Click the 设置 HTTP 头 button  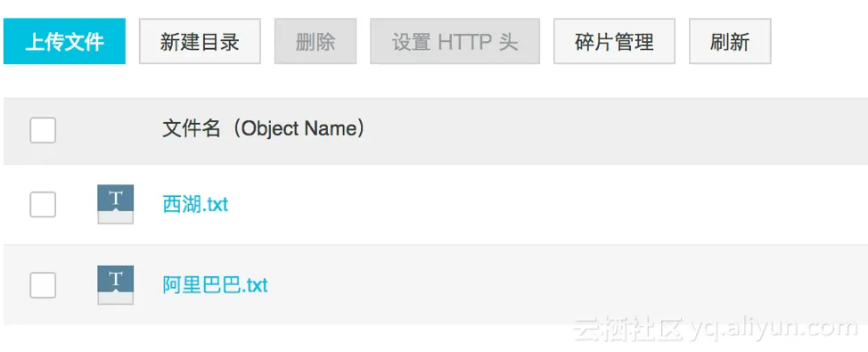455,42
